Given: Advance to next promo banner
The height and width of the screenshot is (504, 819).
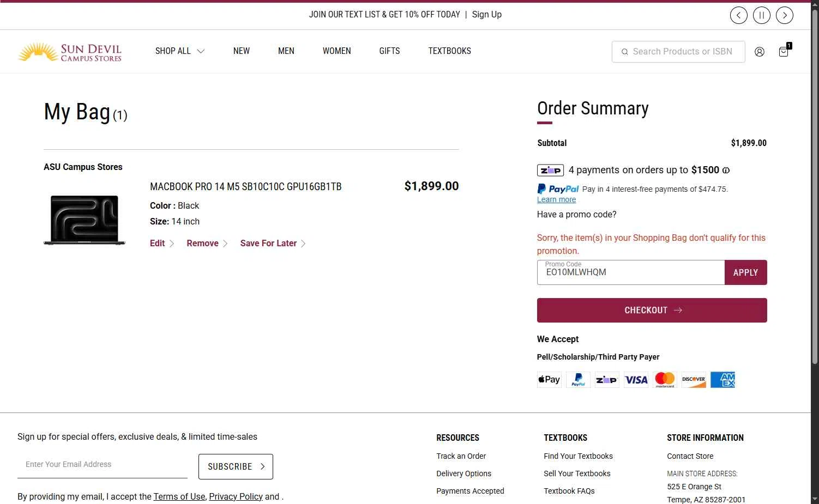Looking at the screenshot, I should (x=785, y=15).
